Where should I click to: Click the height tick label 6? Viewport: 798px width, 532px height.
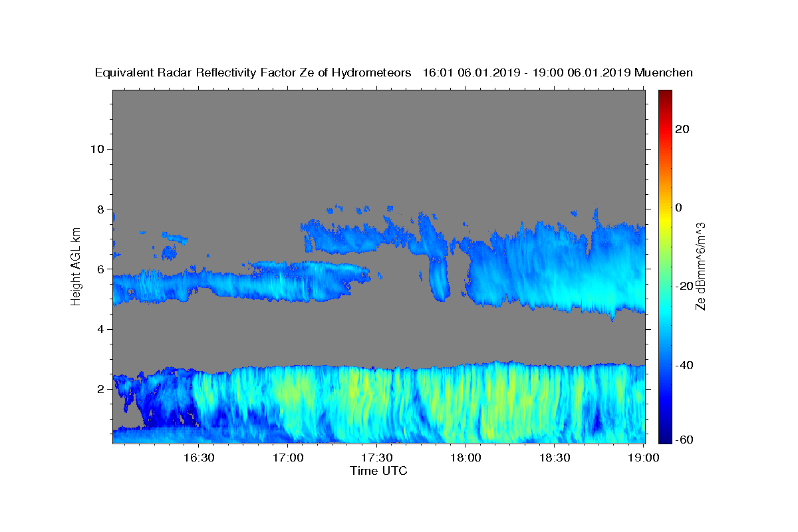coord(100,269)
